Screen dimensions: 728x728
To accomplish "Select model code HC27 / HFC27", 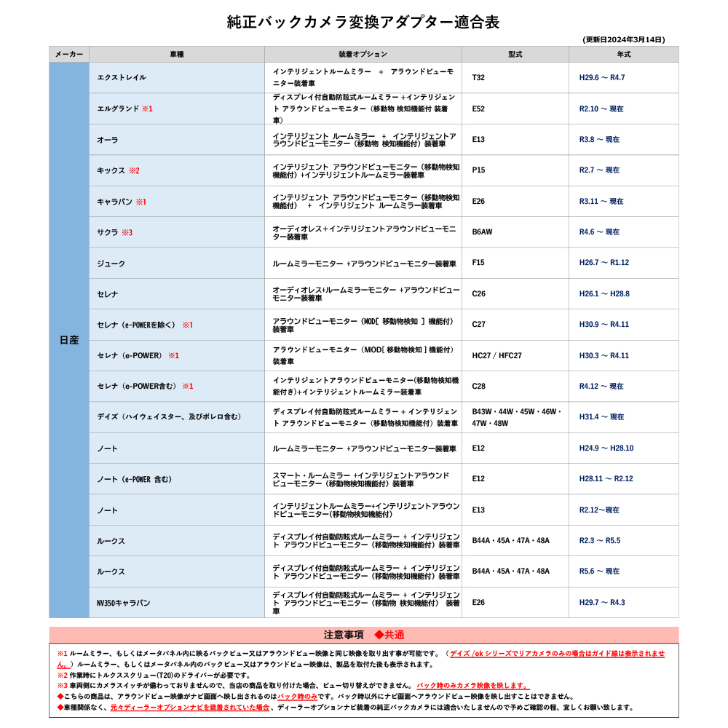I will 496,355.
